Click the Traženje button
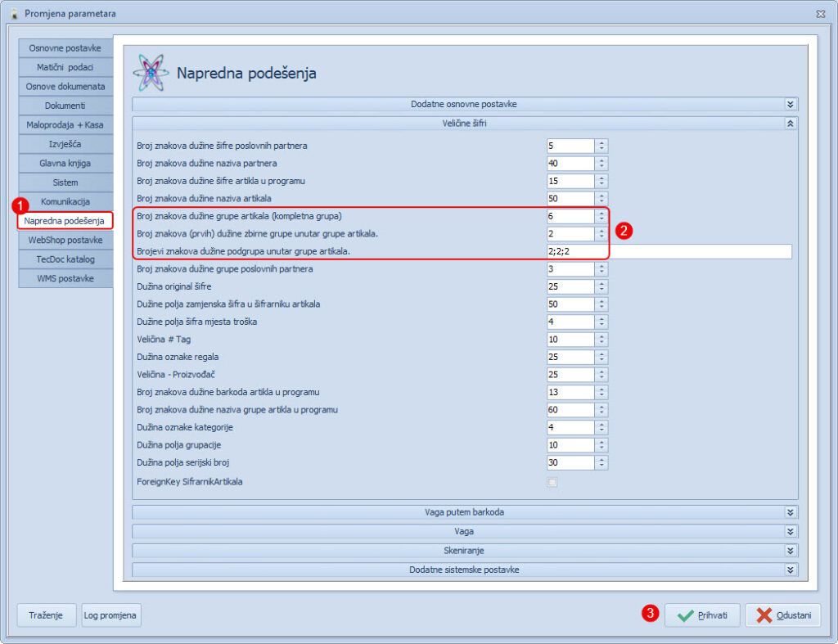Screen dimensions: 838x644 click(x=47, y=615)
